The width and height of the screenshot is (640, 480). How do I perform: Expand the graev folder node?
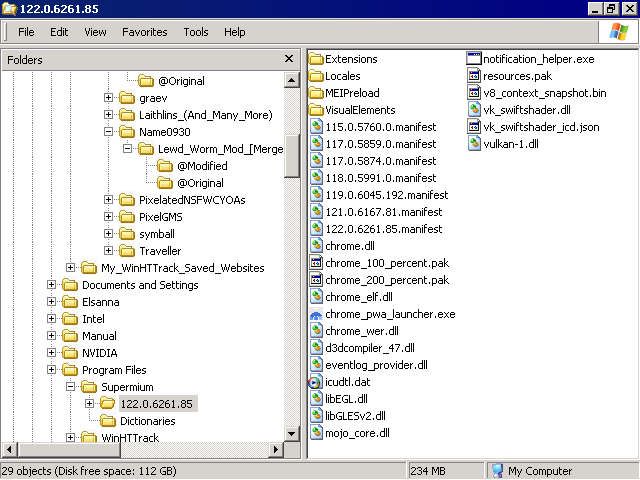click(108, 98)
